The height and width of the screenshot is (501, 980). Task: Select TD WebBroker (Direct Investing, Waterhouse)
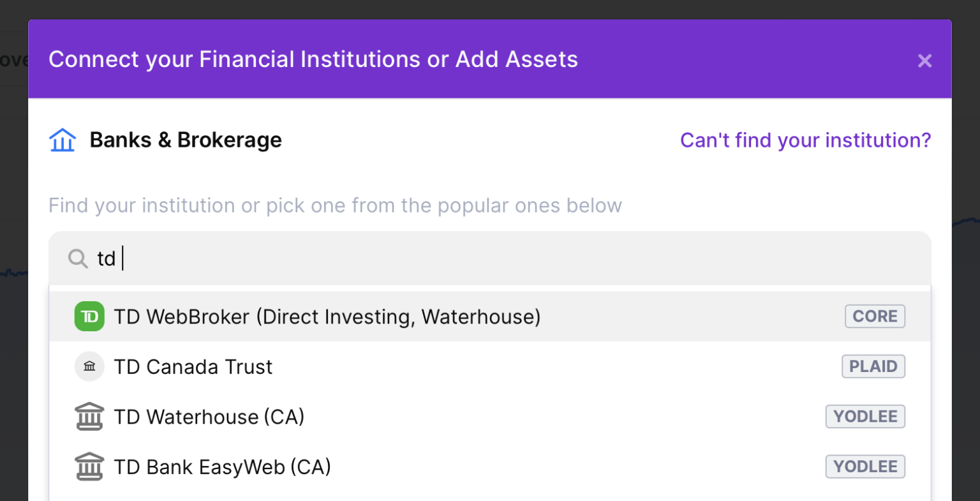pyautogui.click(x=327, y=317)
